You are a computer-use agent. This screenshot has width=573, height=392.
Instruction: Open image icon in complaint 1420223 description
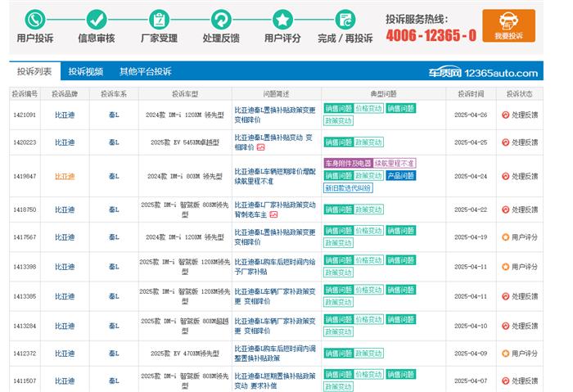(x=260, y=147)
